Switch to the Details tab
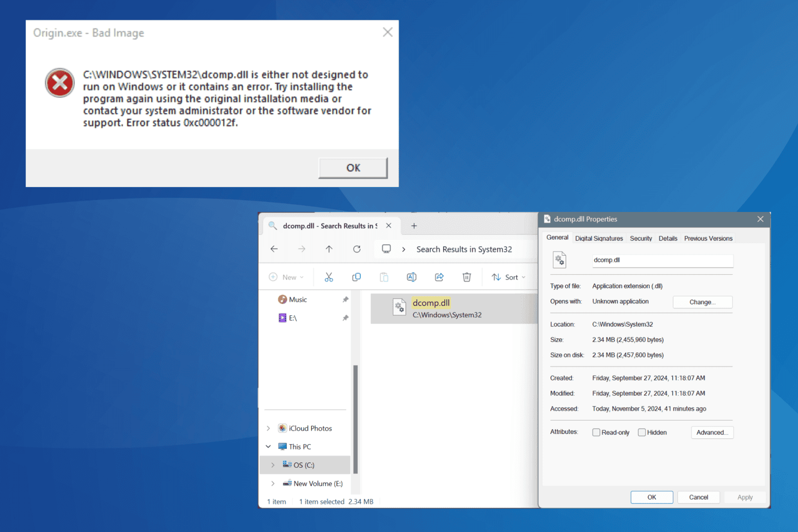This screenshot has height=532, width=798. pyautogui.click(x=668, y=238)
